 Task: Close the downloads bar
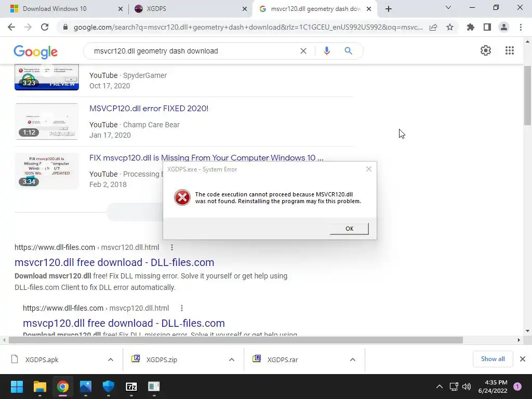tap(523, 359)
